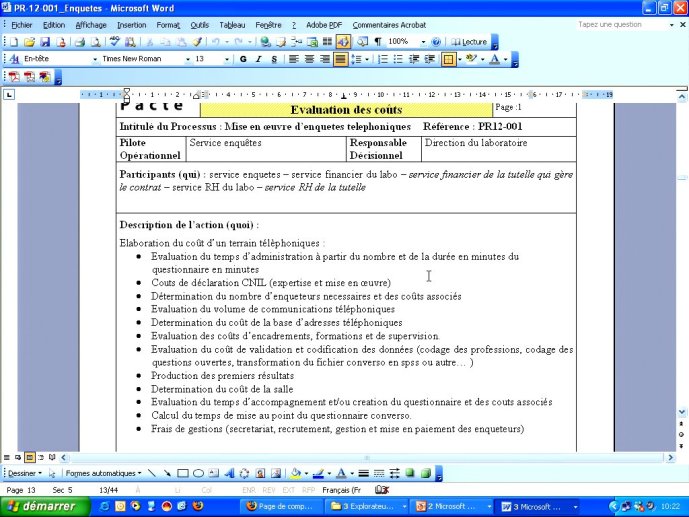Screen dimensions: 689x517
Task: Select the Line drawing tool
Action: point(152,474)
